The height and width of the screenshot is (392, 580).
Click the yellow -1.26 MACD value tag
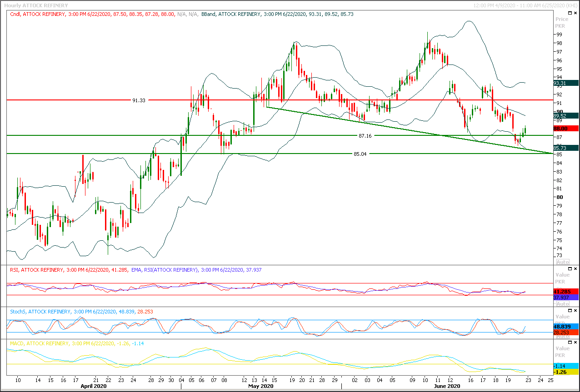tap(566, 372)
